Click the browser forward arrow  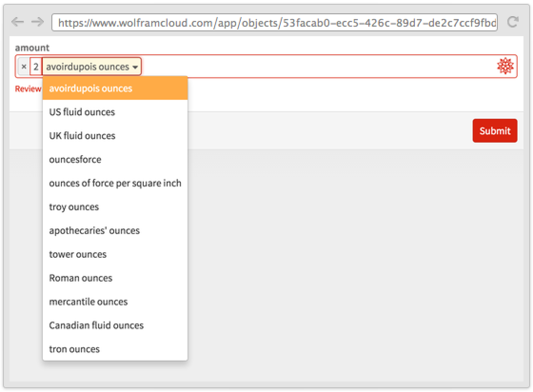pyautogui.click(x=37, y=22)
